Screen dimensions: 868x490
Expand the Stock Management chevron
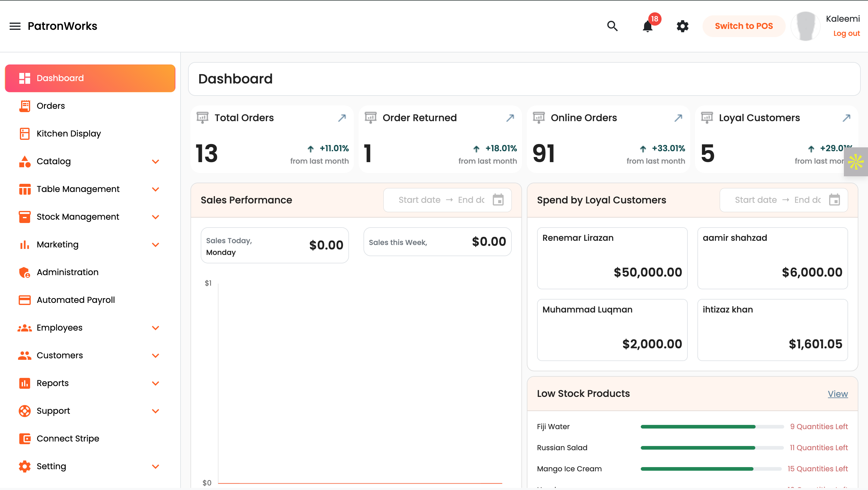click(x=155, y=217)
